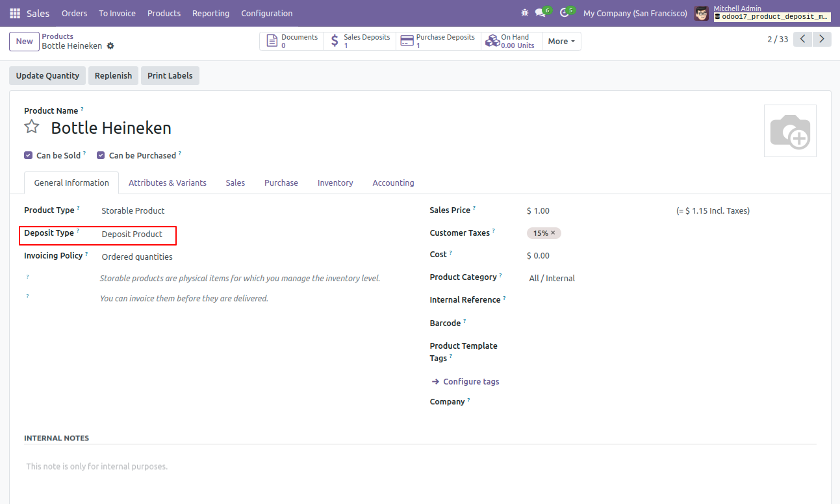Show the Product Name help tooltip icon
This screenshot has height=504, width=840.
coord(82,109)
